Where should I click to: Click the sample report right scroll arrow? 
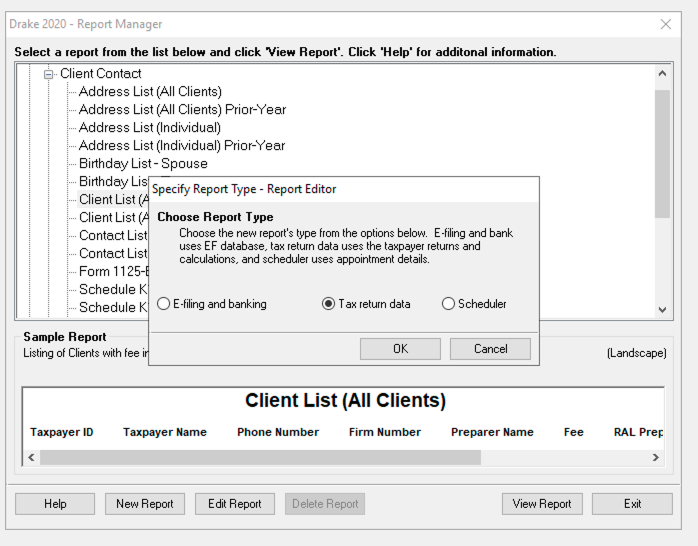pyautogui.click(x=655, y=457)
